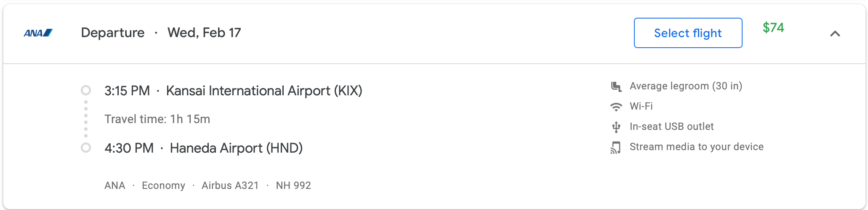
Task: Click the departure stop circle at KIX
Action: 86,90
